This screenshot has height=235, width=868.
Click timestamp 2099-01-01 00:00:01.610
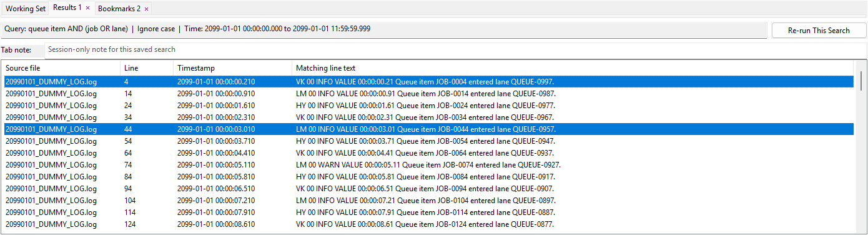216,106
